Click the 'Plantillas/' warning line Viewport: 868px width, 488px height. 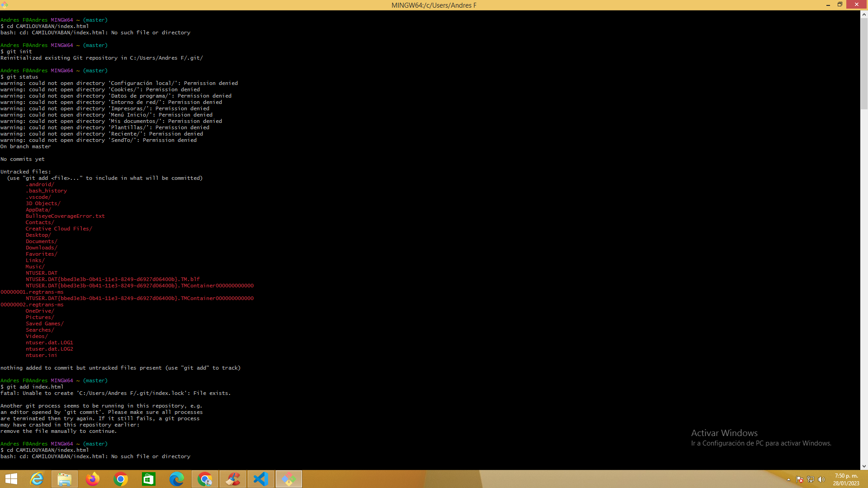105,127
